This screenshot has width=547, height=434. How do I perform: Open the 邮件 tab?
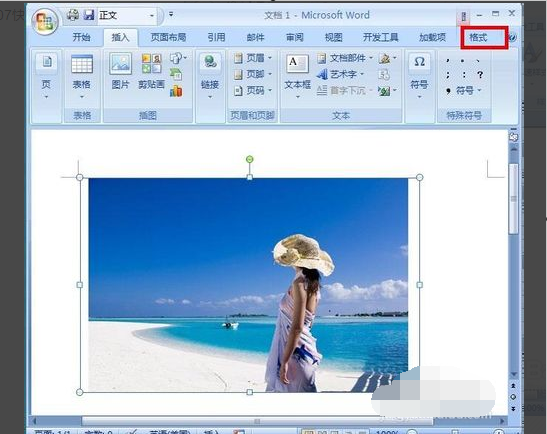(256, 37)
